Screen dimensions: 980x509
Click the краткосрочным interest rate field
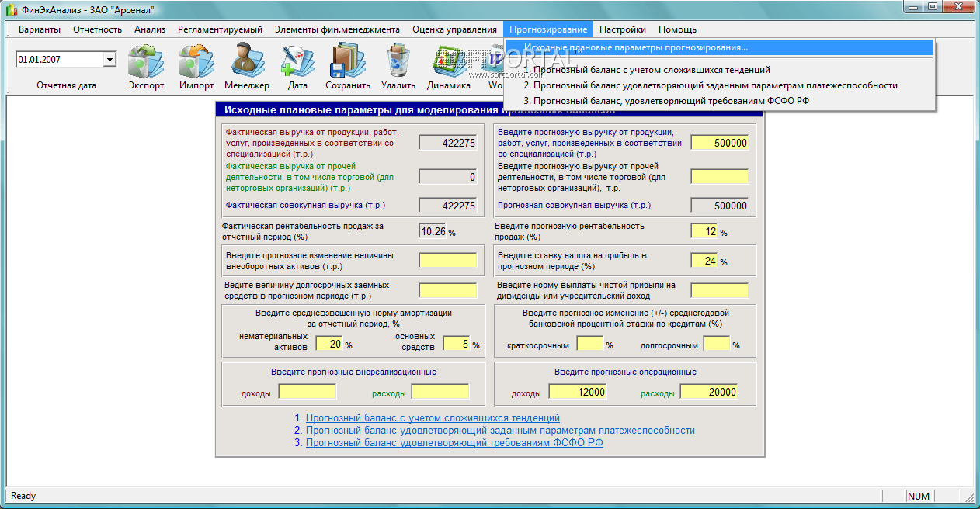point(590,343)
